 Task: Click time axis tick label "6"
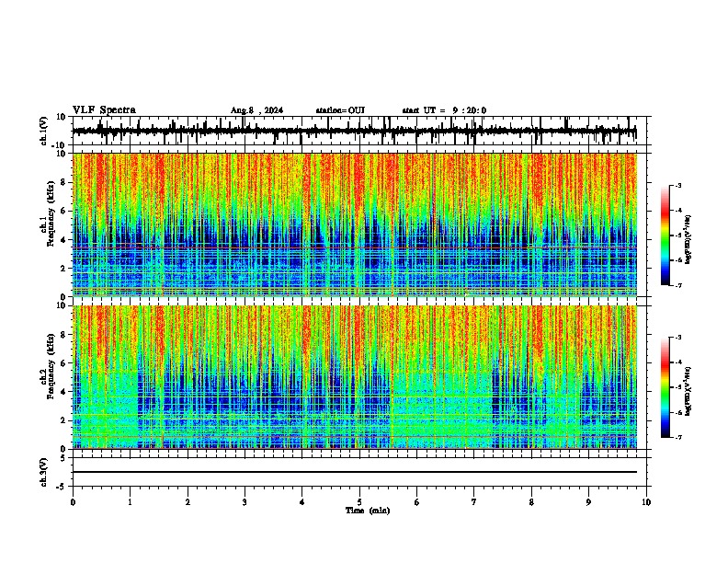[x=417, y=502]
